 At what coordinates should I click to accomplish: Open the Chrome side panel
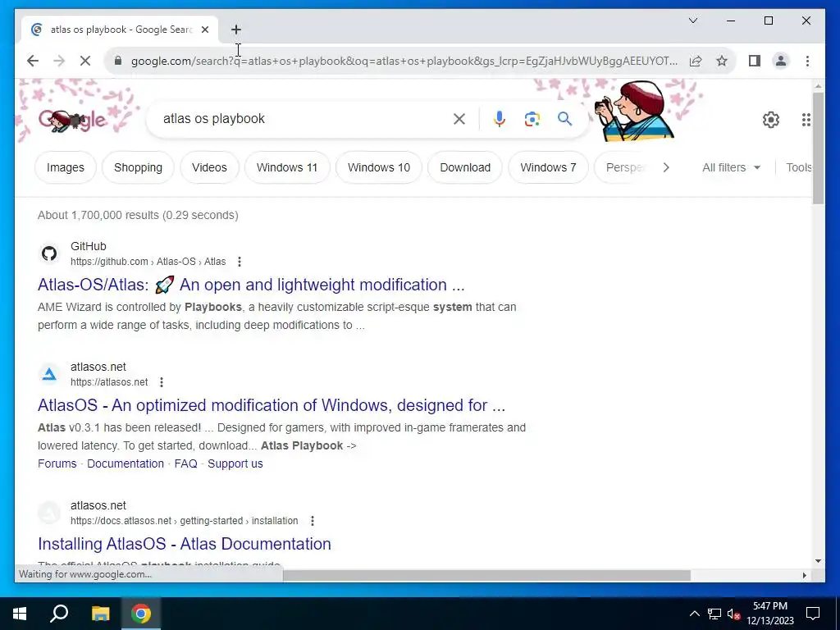click(755, 61)
